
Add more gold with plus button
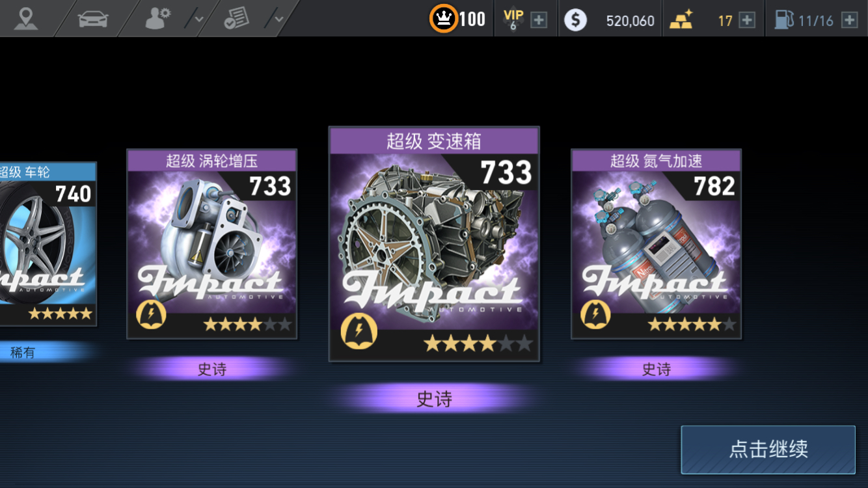747,20
